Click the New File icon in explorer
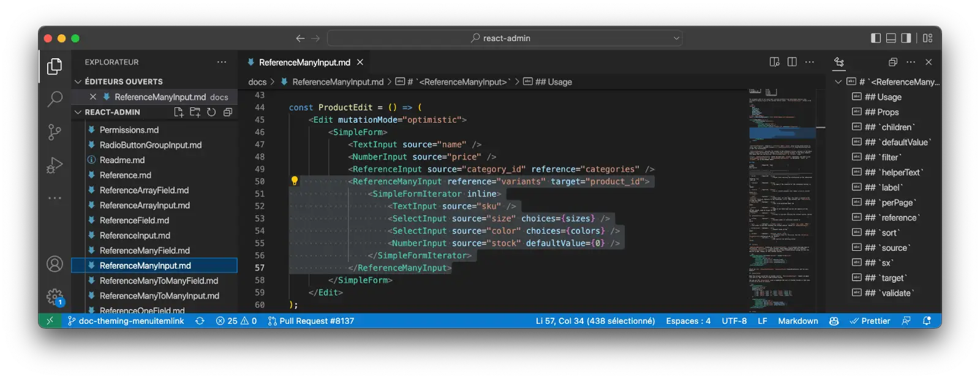Image resolution: width=980 pixels, height=379 pixels. [178, 112]
